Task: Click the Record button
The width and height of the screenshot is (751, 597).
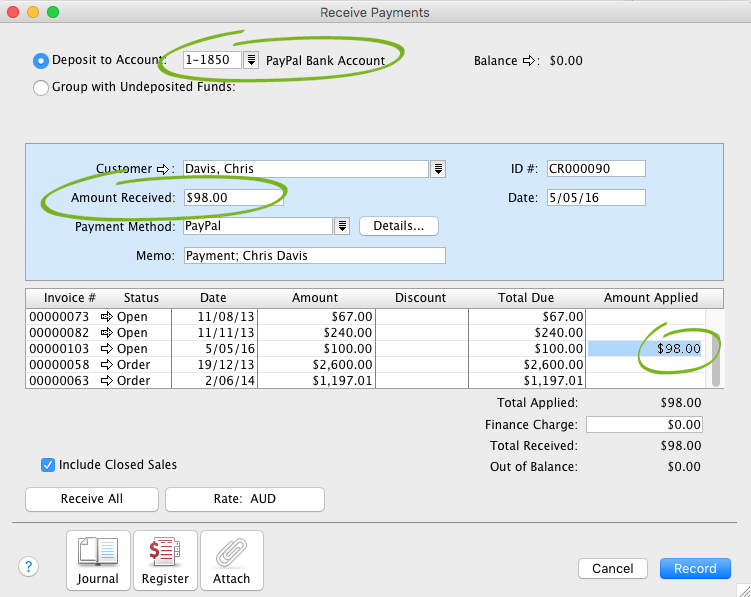Action: (x=695, y=568)
